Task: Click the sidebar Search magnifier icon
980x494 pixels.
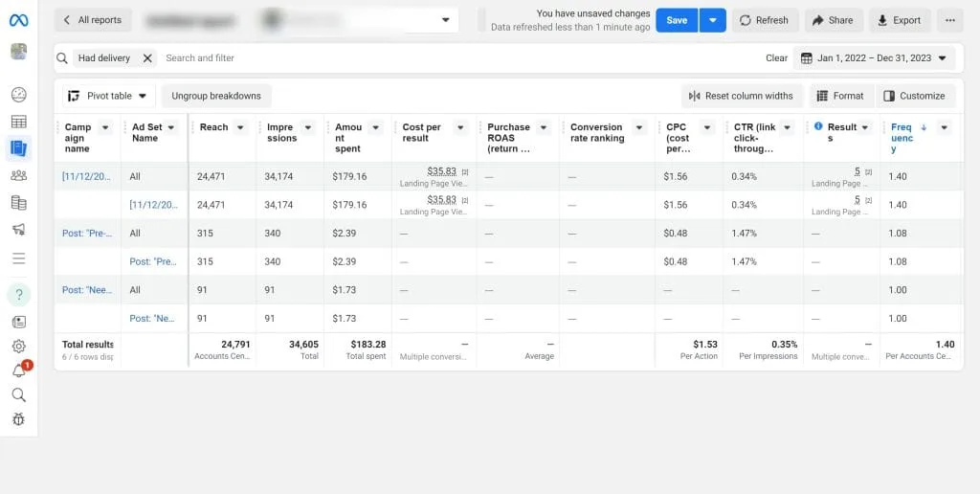Action: 19,394
